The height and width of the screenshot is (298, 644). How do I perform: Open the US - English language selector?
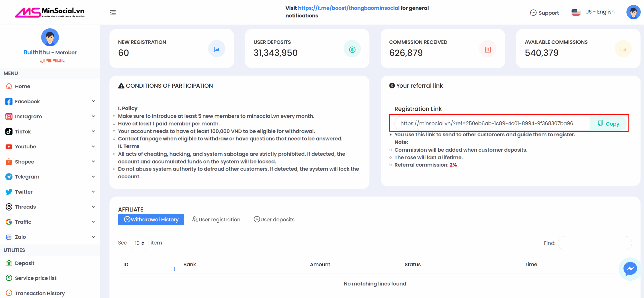click(x=593, y=12)
